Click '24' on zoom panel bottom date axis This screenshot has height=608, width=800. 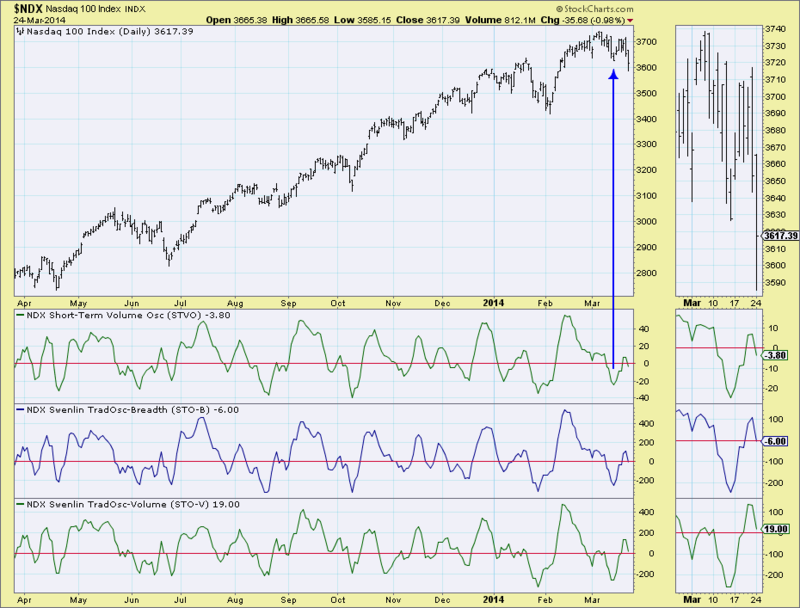click(x=756, y=600)
